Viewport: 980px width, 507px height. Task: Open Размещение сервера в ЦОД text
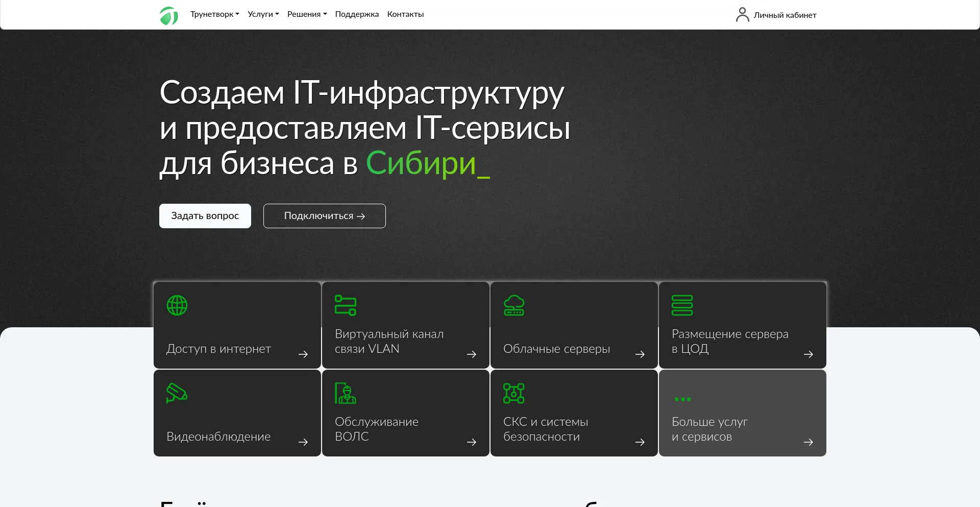(x=730, y=341)
